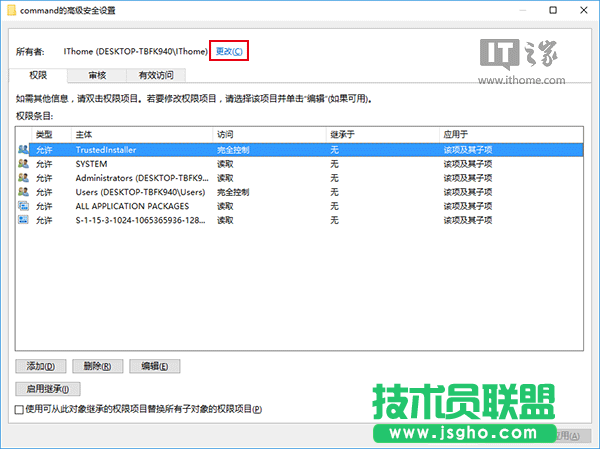
Task: Click 无 inherited value in Users row
Action: tap(334, 192)
